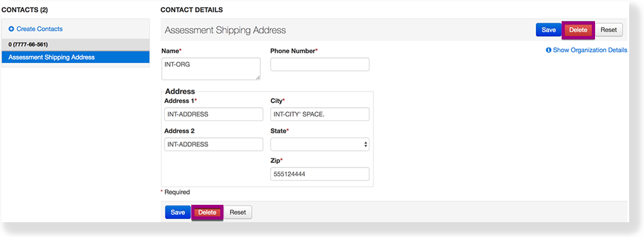Image resolution: width=644 pixels, height=237 pixels.
Task: Click the info icon before Show Organization Details
Action: [548, 50]
